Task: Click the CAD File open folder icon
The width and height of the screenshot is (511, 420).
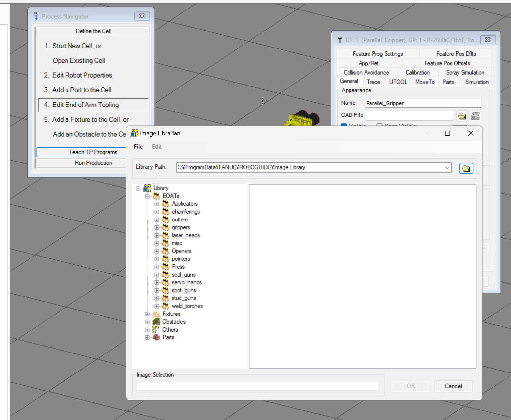Action: point(462,116)
